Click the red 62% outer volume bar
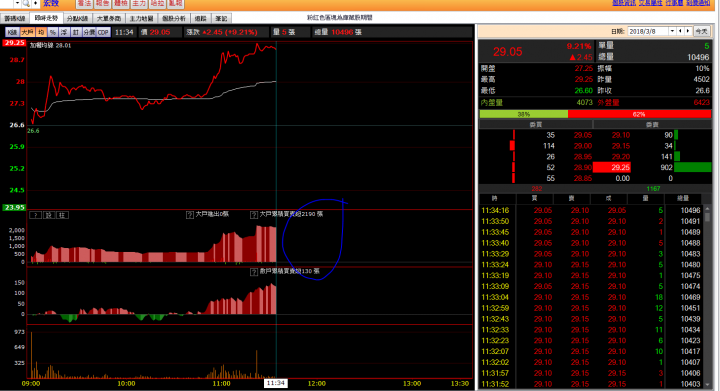 639,114
